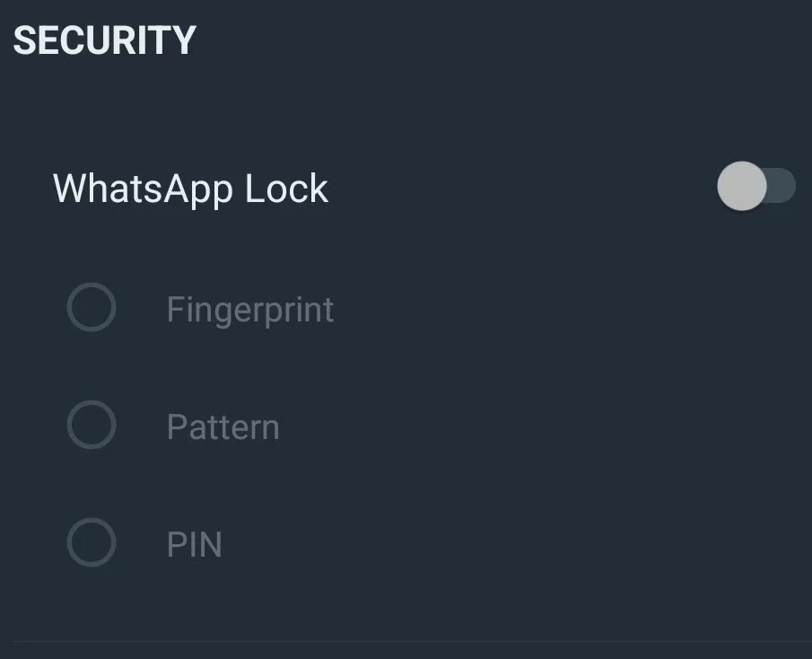This screenshot has width=812, height=659.
Task: Click the WhatsApp Lock label text
Action: tap(189, 188)
